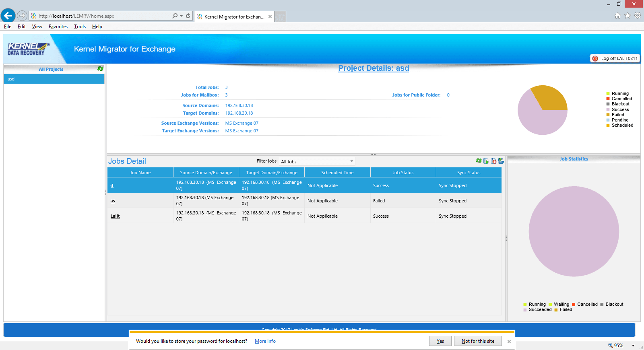644x350 pixels.
Task: Click Source Domains value 192.168.30.18
Action: 239,105
